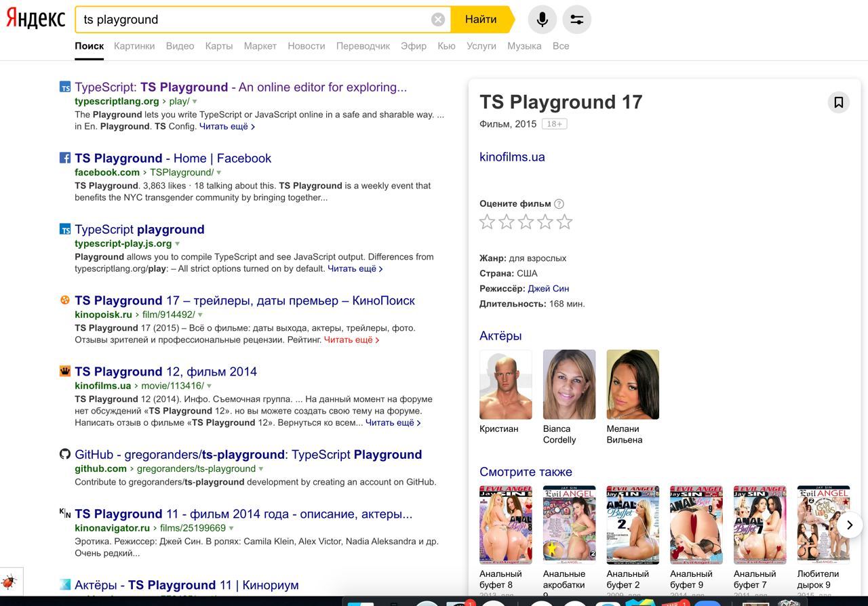
Task: Click the Yandex logo
Action: pyautogui.click(x=36, y=19)
